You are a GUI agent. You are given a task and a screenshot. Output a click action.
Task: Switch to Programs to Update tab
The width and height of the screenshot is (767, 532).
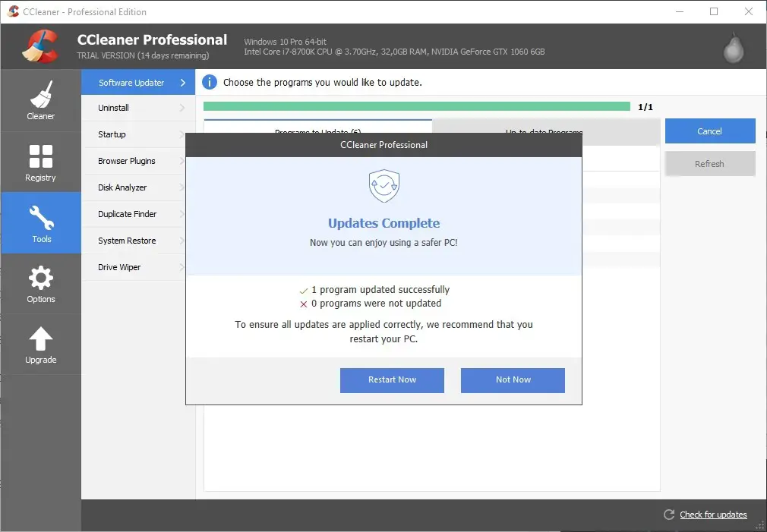click(318, 126)
